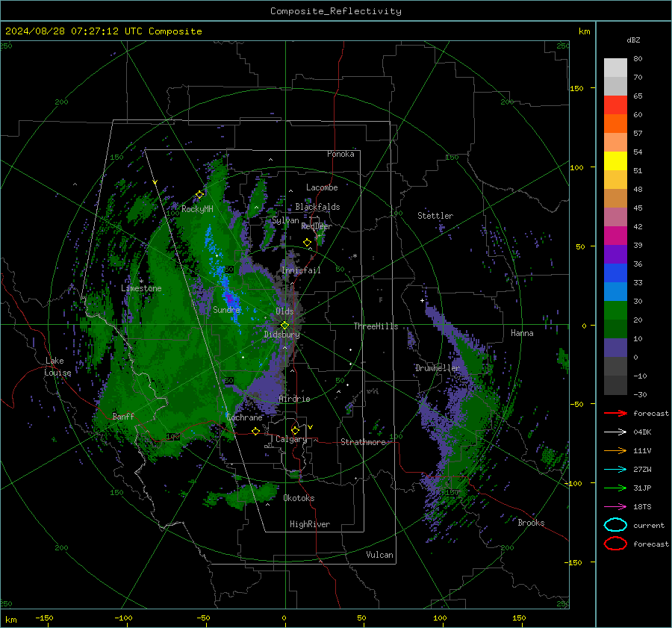Click the 18TS legend label

tap(642, 507)
